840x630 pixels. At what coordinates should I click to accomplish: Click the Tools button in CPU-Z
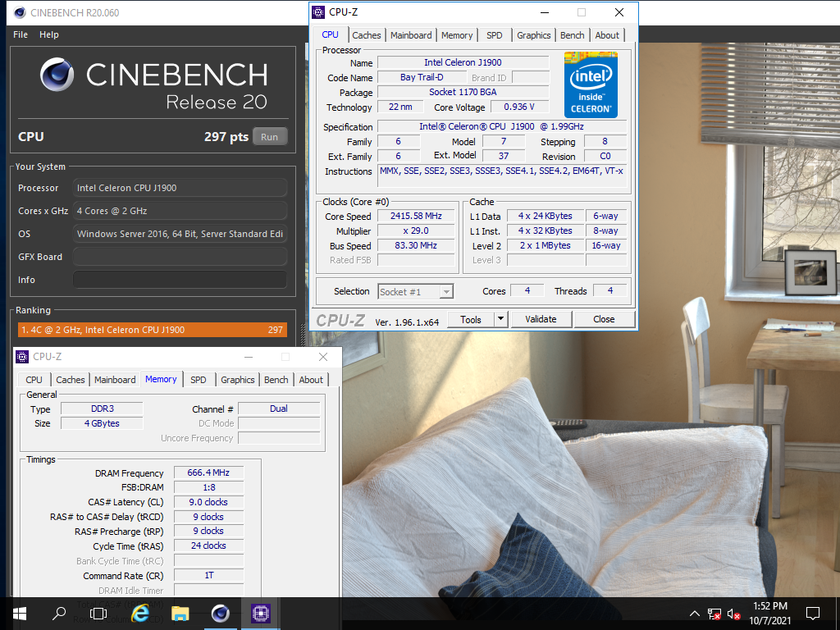tap(470, 319)
